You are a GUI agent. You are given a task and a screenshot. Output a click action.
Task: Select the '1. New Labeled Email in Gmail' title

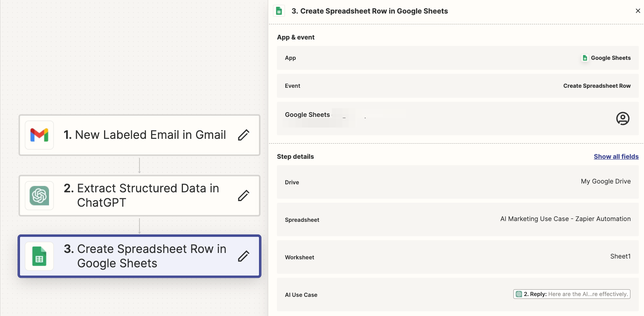pos(145,135)
